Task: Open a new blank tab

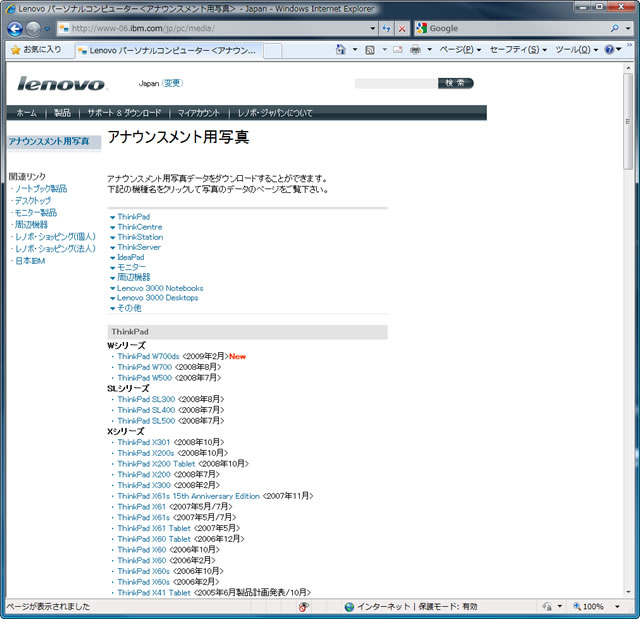Action: click(272, 51)
